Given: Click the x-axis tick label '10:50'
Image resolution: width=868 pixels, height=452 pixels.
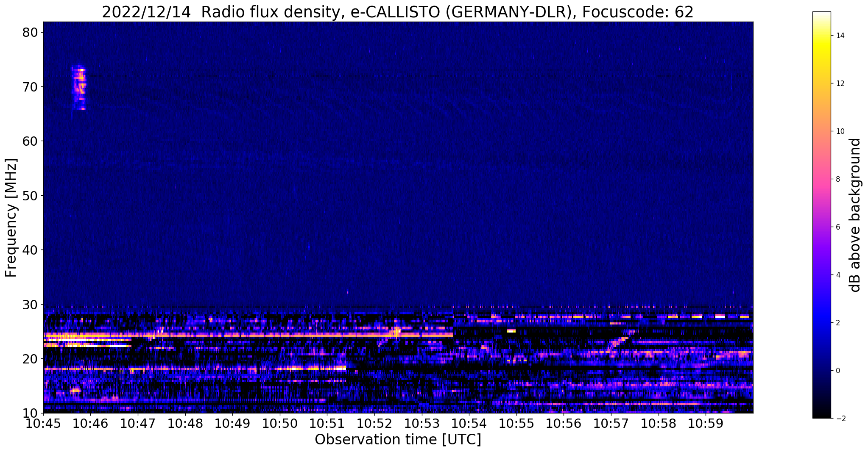Looking at the screenshot, I should pos(280,423).
